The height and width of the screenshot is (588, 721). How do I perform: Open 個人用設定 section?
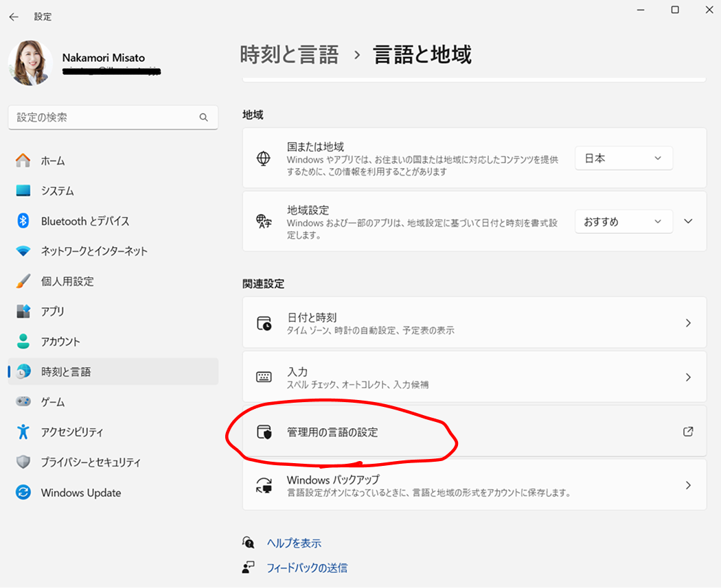click(x=113, y=281)
